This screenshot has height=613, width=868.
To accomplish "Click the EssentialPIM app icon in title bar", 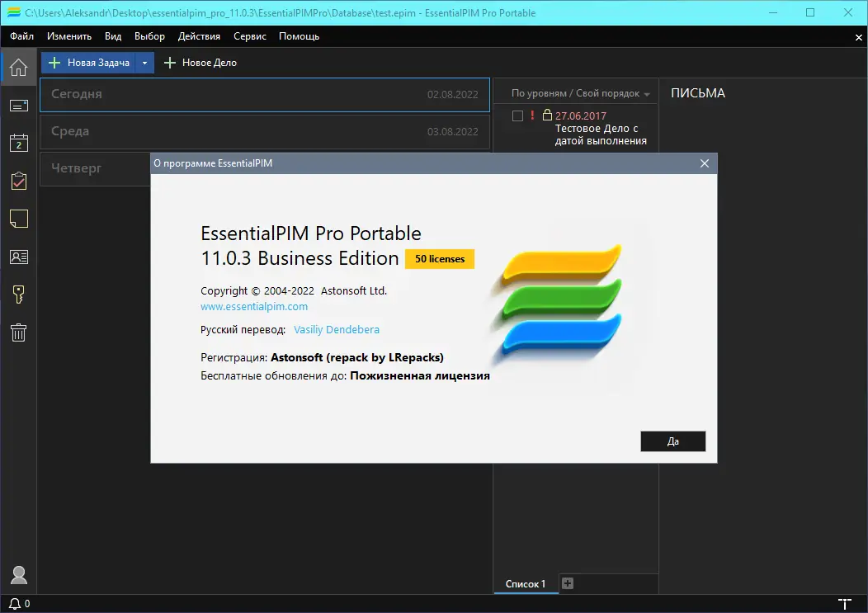I will (14, 12).
